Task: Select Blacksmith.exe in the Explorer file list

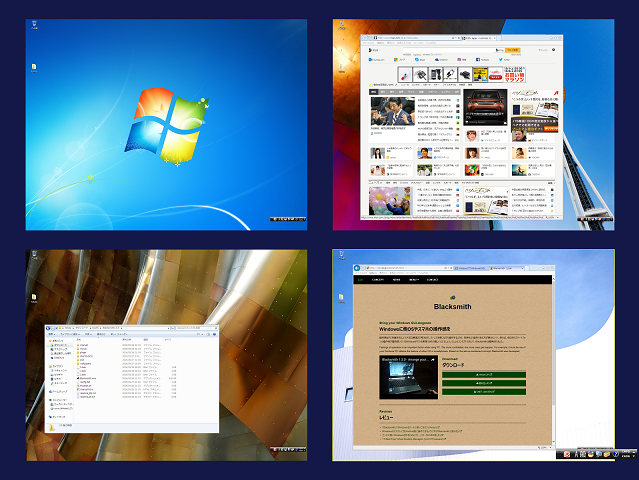Action: (88, 378)
